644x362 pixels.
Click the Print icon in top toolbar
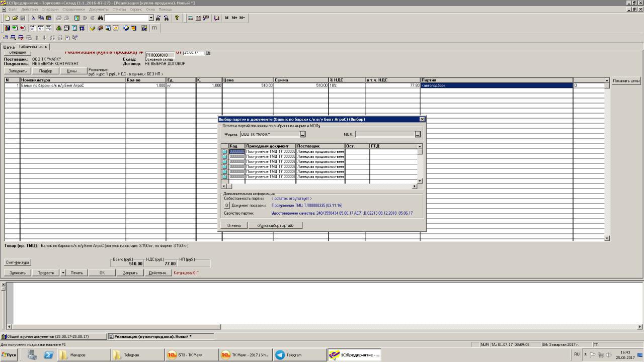click(59, 18)
